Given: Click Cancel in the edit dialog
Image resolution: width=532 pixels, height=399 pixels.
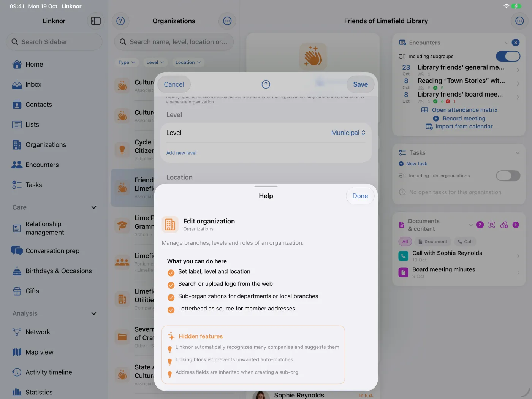Looking at the screenshot, I should tap(174, 84).
